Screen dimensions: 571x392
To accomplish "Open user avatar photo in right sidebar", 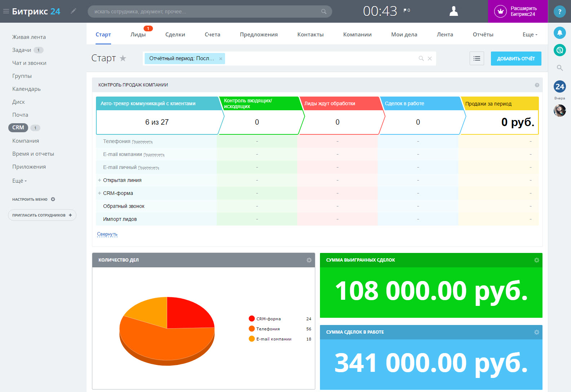I will 560,110.
